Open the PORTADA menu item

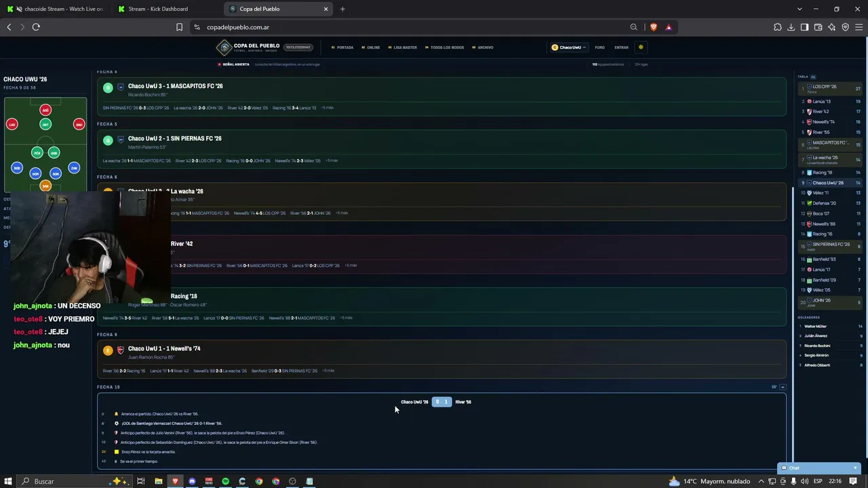[x=342, y=47]
